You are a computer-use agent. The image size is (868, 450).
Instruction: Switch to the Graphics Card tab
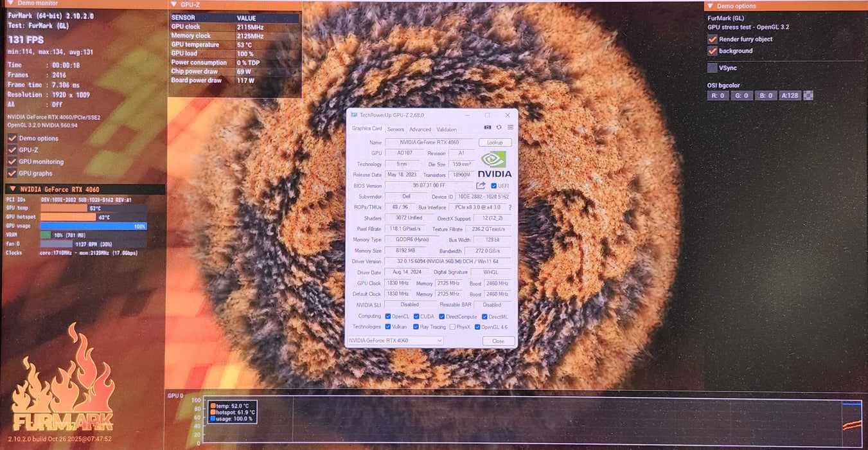click(366, 129)
